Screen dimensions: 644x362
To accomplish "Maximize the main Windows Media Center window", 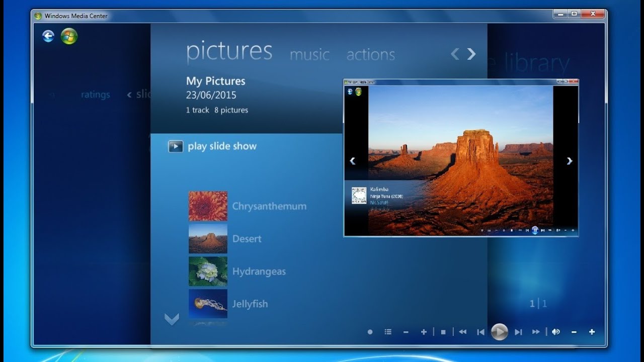I will click(574, 14).
